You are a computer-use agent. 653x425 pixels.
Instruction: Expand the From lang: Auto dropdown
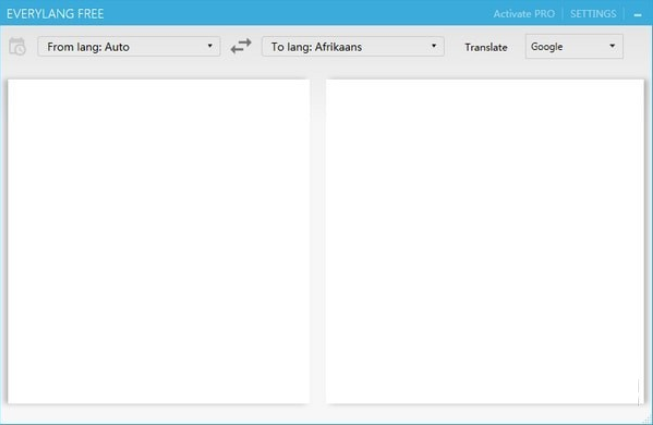[129, 47]
